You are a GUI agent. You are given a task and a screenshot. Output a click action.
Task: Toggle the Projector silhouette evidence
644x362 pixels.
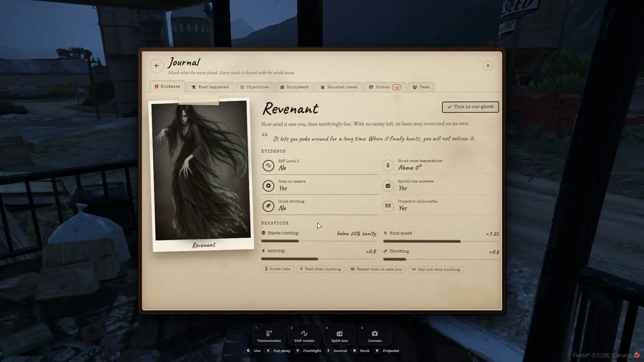click(x=441, y=206)
